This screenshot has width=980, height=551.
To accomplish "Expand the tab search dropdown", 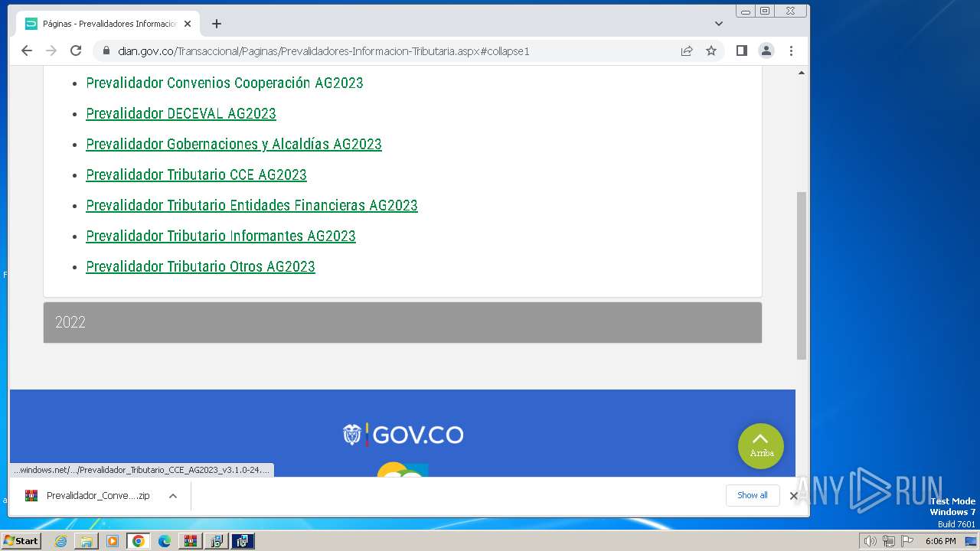I will pos(718,24).
